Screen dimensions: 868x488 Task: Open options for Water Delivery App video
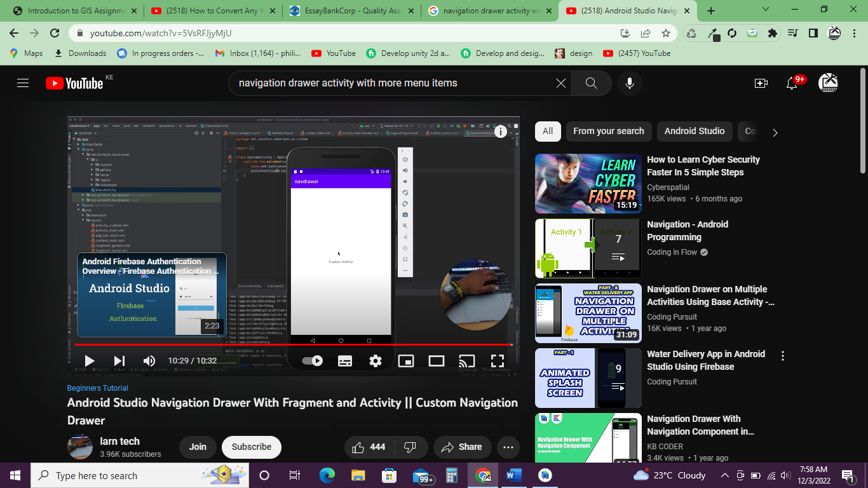[783, 356]
